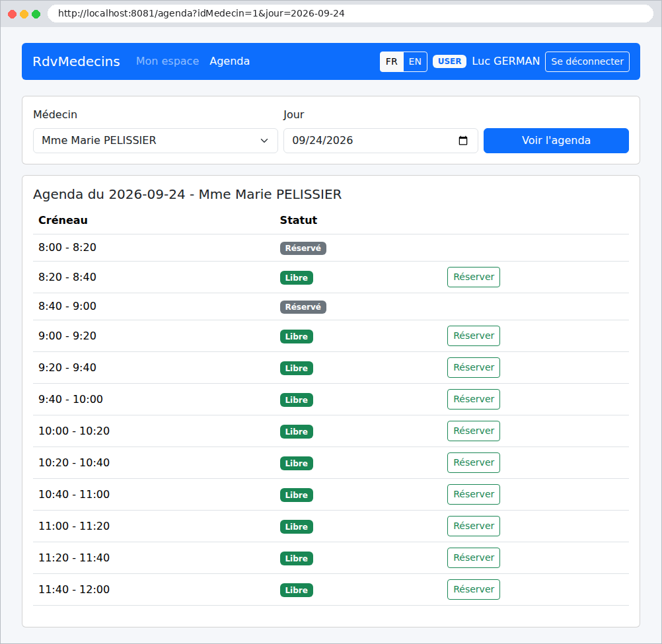
Task: Click the 9:20 - 9:40 time slot text
Action: pos(67,368)
